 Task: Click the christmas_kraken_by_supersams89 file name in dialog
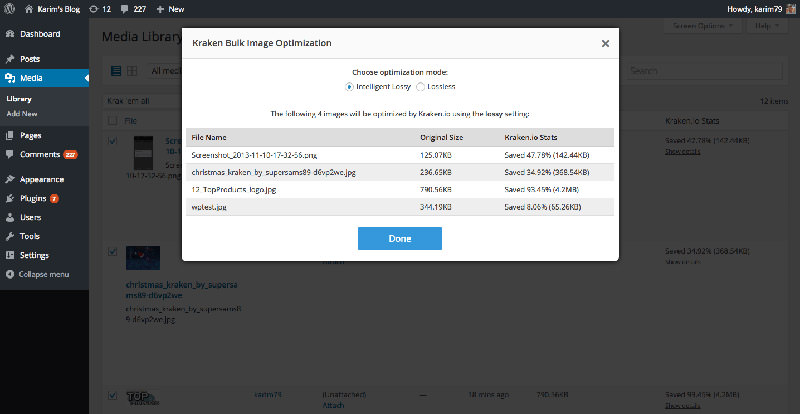point(273,172)
